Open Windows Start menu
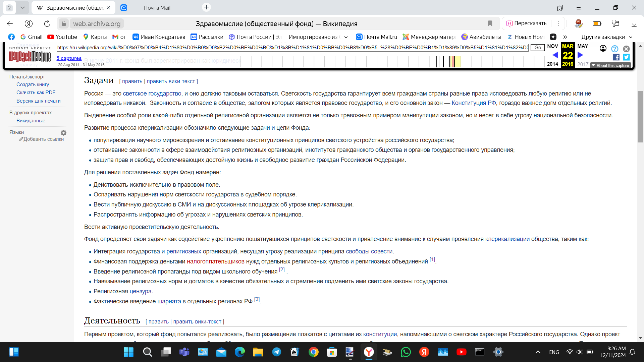 coord(128,352)
